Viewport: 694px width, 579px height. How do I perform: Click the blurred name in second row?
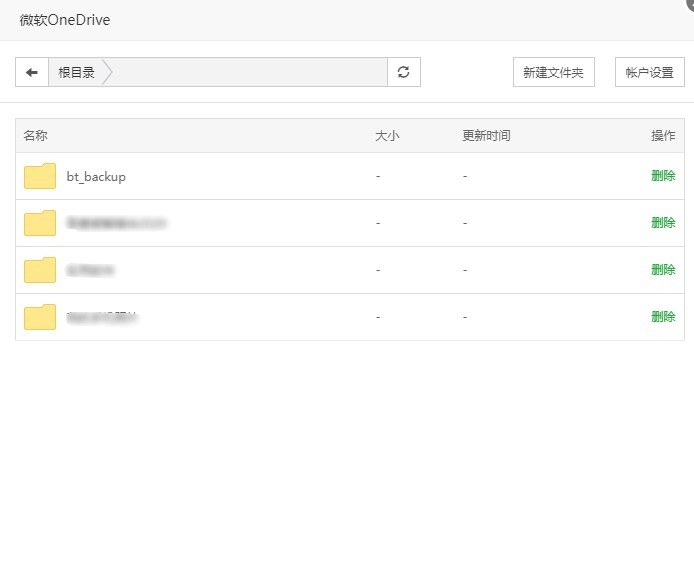pyautogui.click(x=116, y=223)
